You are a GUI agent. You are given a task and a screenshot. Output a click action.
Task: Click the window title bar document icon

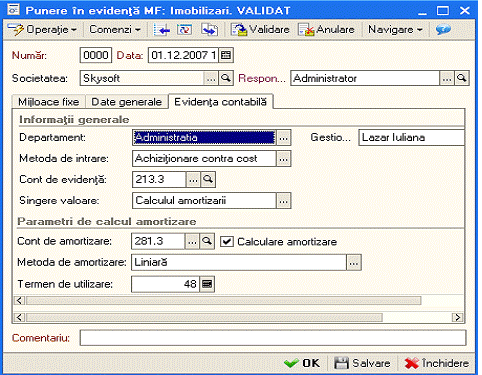pos(14,10)
